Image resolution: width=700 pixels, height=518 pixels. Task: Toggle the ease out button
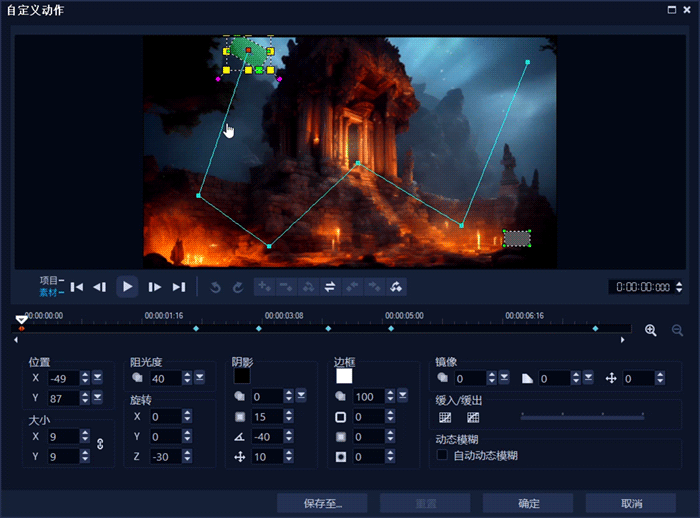pyautogui.click(x=473, y=418)
